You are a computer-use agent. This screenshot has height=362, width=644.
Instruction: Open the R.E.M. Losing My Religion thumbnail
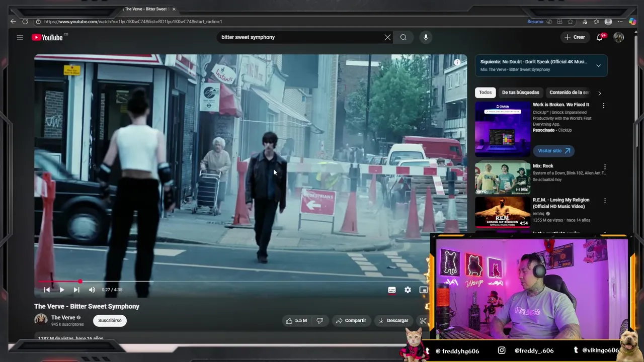pos(503,212)
